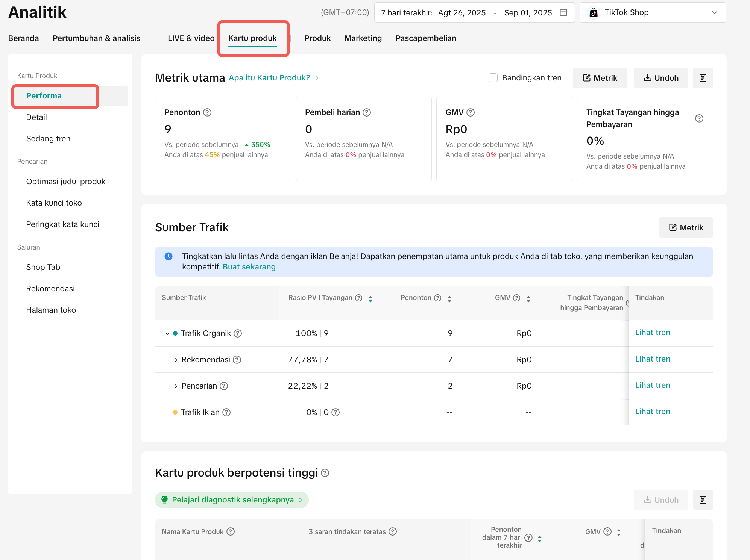Sort by Rasio PV | Tayangan column arrows
Screen dimensions: 750x560
tap(370, 299)
